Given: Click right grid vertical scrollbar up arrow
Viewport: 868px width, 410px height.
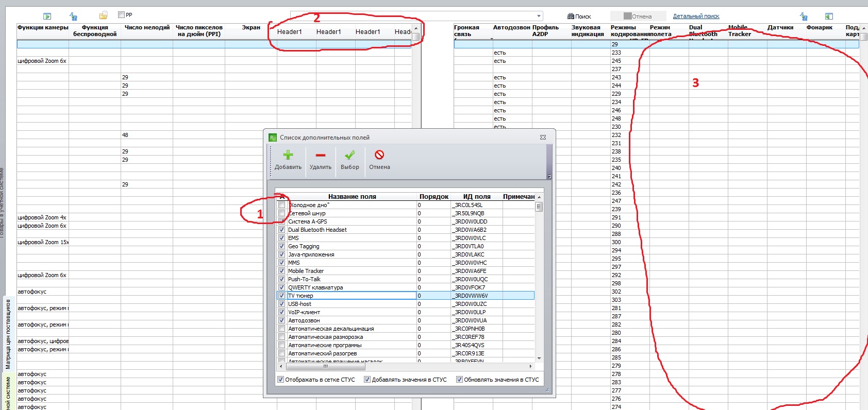Looking at the screenshot, I should (864, 28).
